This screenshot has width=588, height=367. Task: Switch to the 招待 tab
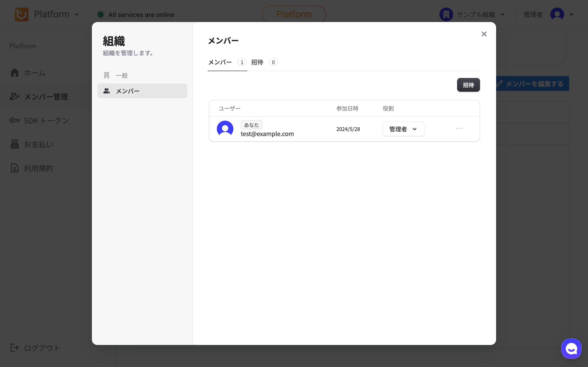pyautogui.click(x=257, y=62)
